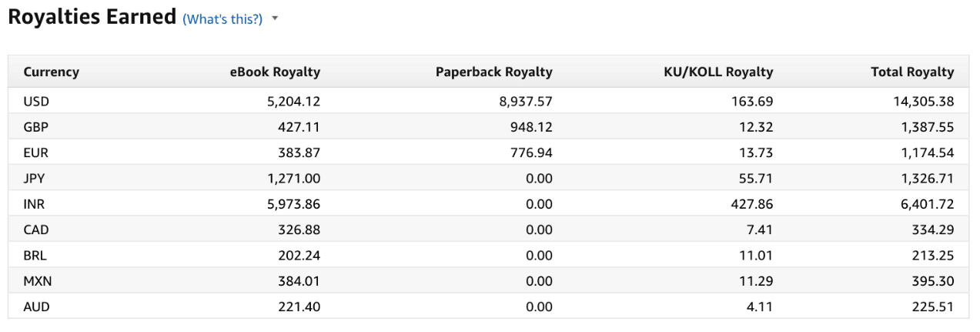Select the GBP currency row
The image size is (980, 332).
tap(489, 126)
